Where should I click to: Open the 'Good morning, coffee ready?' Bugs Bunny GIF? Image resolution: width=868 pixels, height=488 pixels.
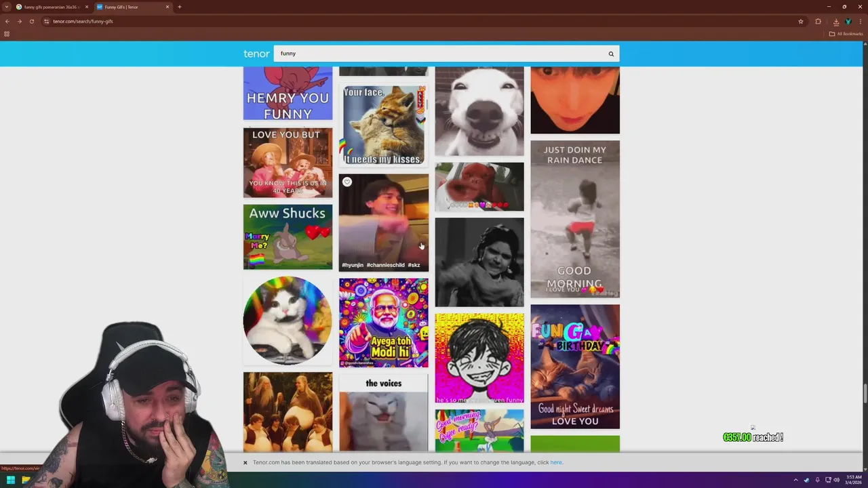[x=479, y=430]
